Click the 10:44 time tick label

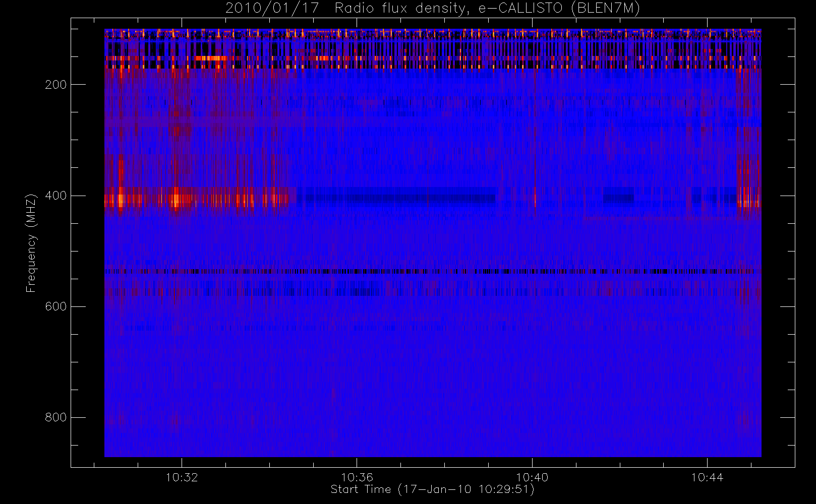(707, 477)
